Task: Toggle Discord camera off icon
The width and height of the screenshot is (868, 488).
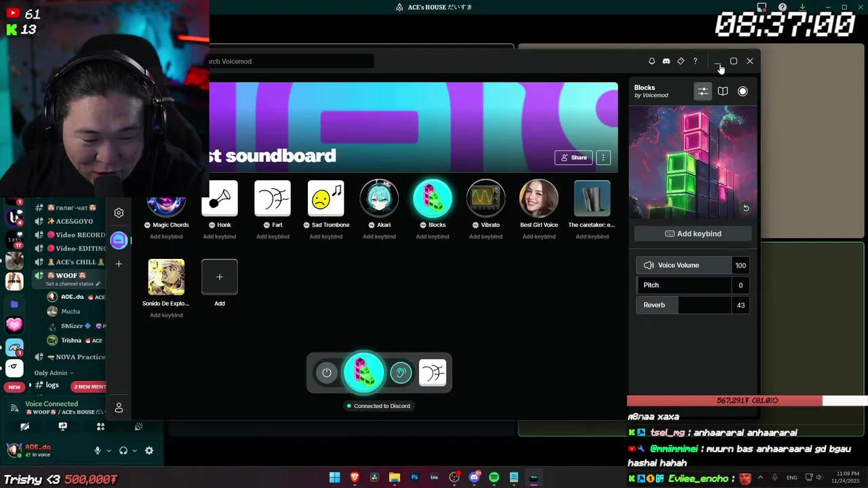Action: (25, 426)
